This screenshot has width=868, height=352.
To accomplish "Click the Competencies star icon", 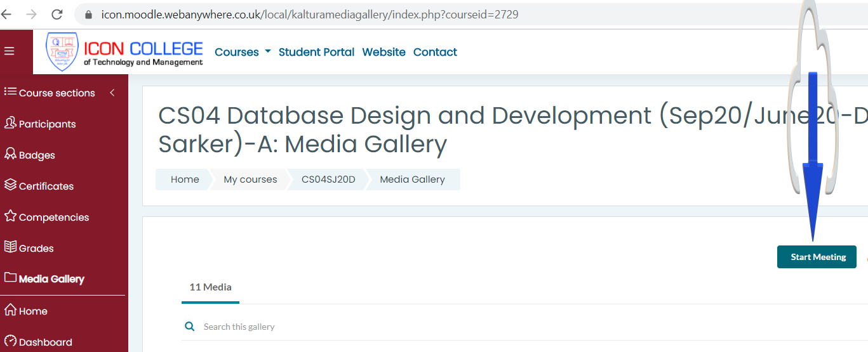I will (10, 216).
